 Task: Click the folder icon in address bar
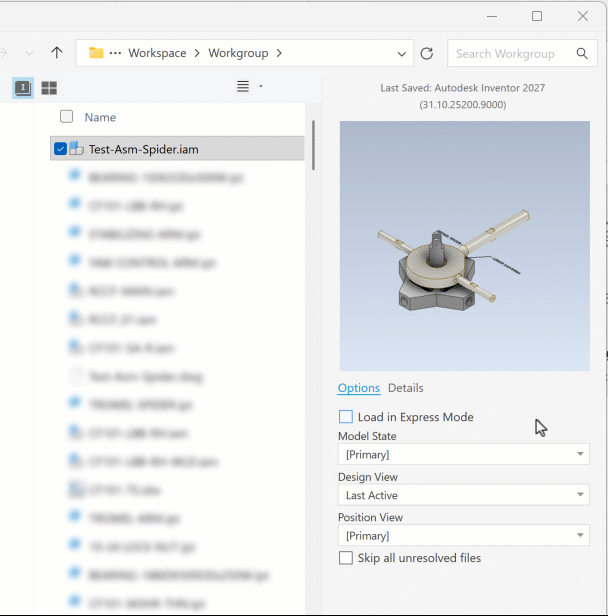point(96,53)
